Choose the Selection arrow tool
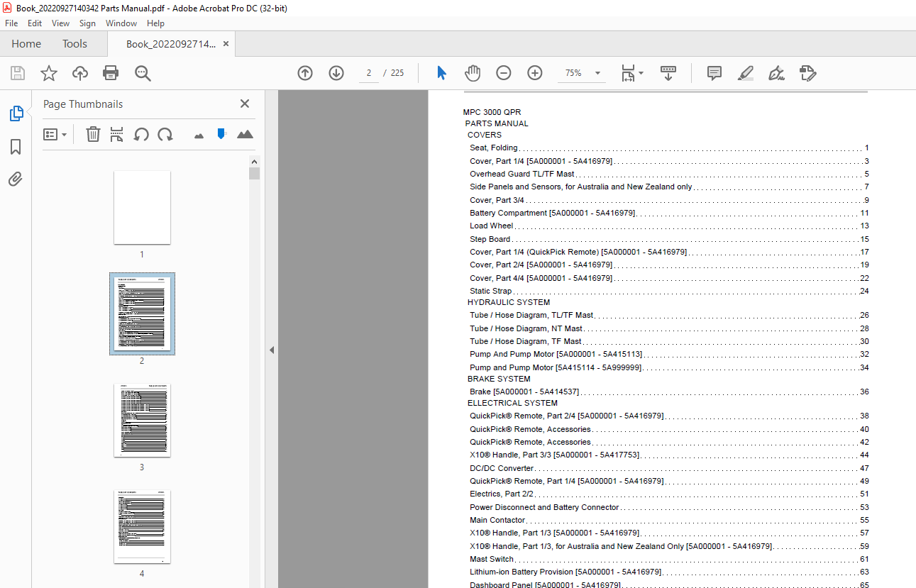Screen dimensions: 916x588 (441, 73)
